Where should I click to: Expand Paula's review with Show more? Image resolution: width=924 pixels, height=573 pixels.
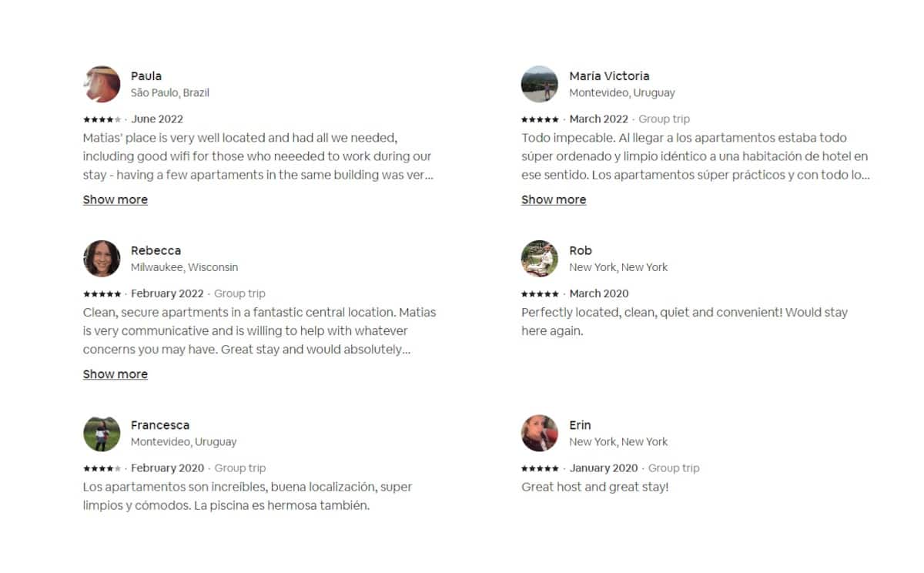(115, 199)
